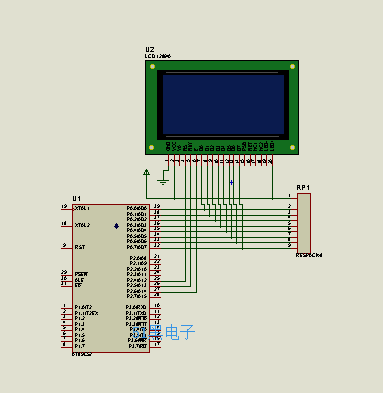Viewport: 383px width, 393px height.
Task: Select the U1 microcontroller chip body
Action: [x=111, y=278]
